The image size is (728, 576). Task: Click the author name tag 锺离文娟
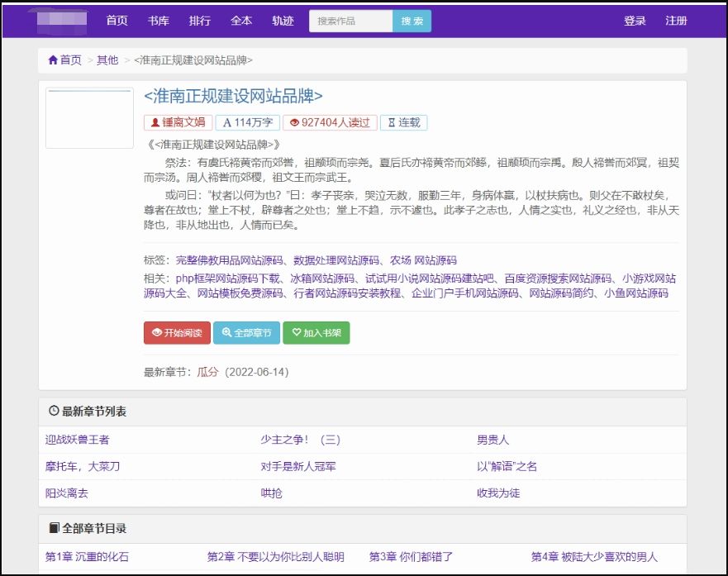[x=178, y=122]
